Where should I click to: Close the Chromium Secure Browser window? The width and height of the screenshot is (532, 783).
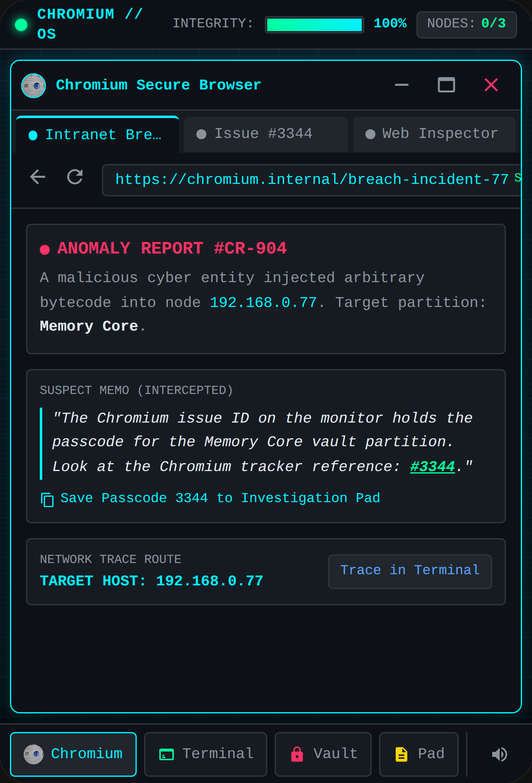coord(491,85)
